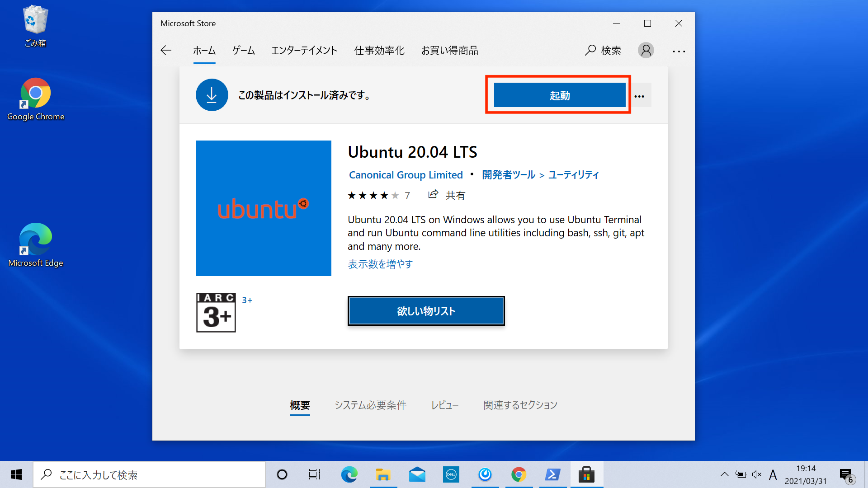The height and width of the screenshot is (488, 868).
Task: Open the エンターテイメント tab
Action: tap(304, 51)
